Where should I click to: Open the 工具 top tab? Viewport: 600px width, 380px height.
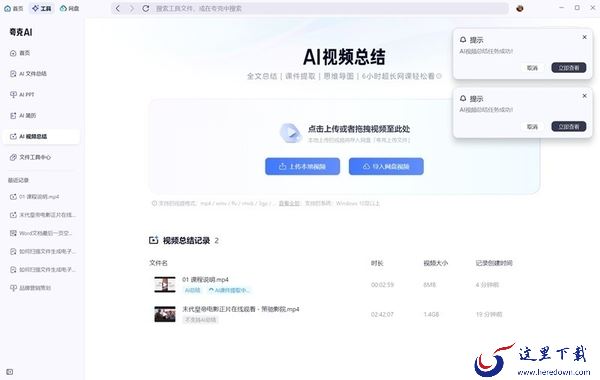(42, 8)
